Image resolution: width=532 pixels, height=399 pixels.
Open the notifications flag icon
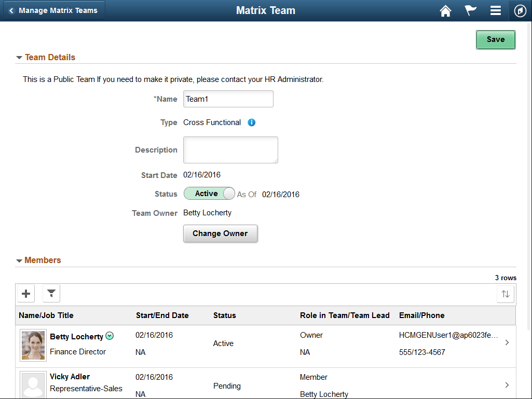click(x=470, y=10)
